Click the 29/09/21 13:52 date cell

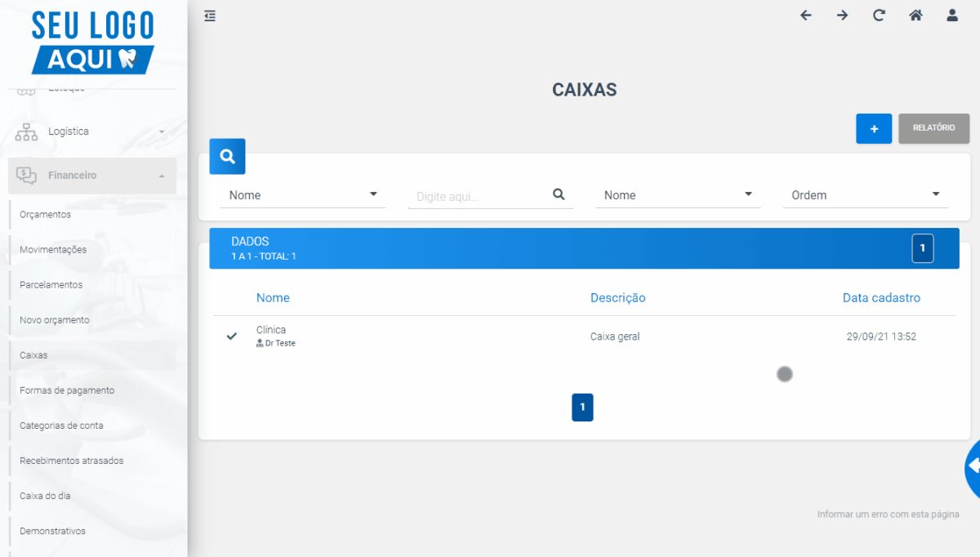coord(881,336)
